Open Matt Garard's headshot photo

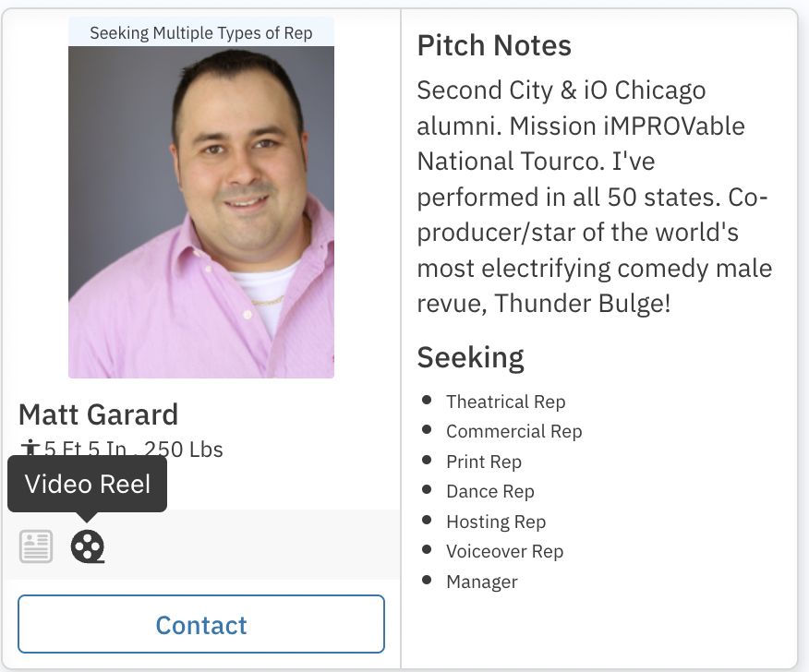coord(201,211)
